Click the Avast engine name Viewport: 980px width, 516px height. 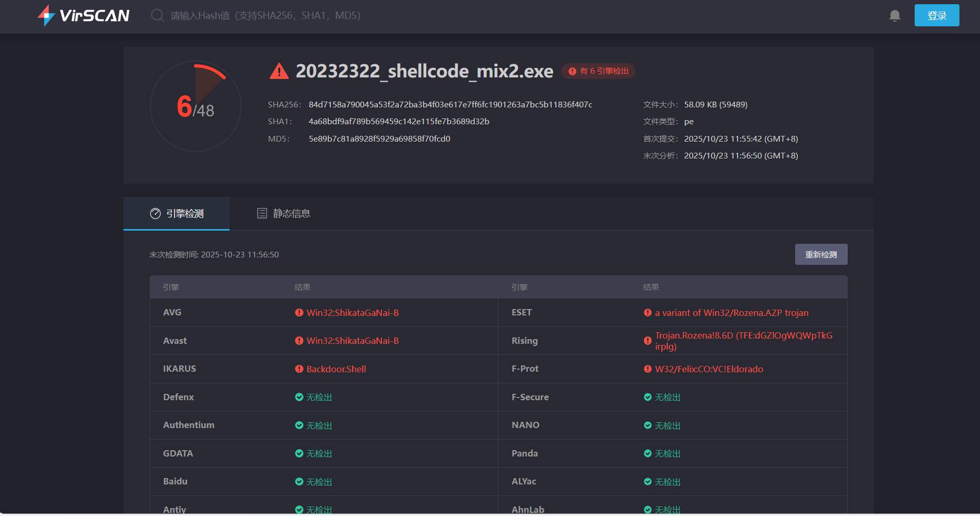tap(175, 341)
